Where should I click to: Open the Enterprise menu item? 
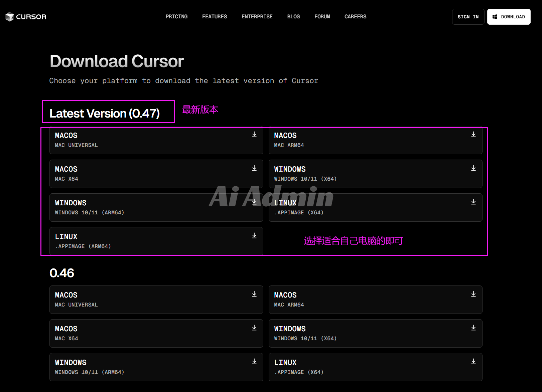[x=257, y=17]
